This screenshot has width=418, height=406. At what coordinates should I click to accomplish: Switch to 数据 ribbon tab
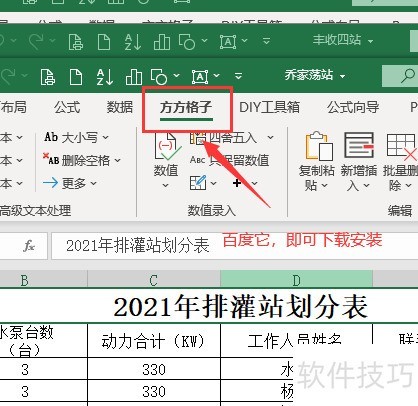click(120, 107)
